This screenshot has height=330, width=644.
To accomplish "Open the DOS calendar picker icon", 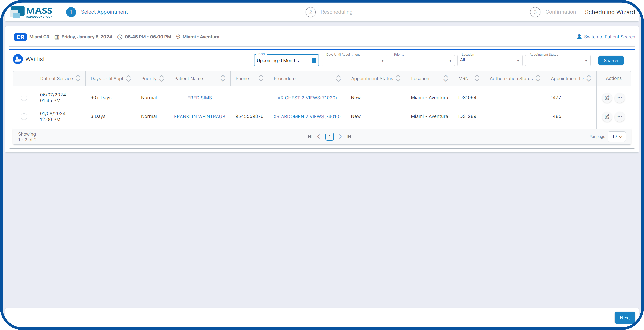I will (314, 60).
